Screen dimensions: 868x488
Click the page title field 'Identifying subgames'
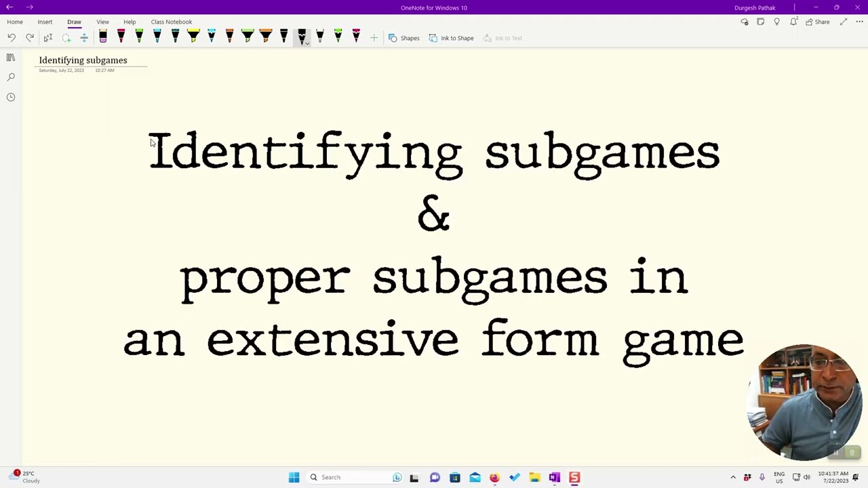pyautogui.click(x=83, y=60)
